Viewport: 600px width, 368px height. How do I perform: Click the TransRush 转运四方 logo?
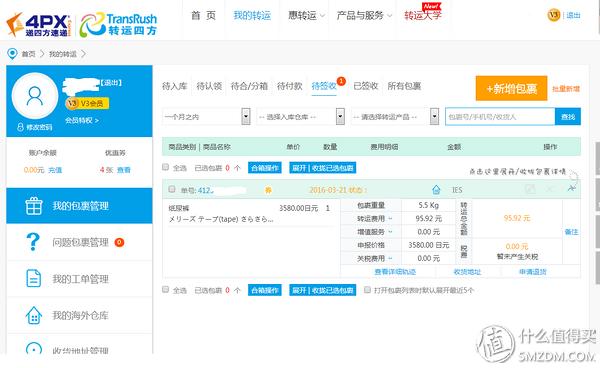pyautogui.click(x=119, y=24)
